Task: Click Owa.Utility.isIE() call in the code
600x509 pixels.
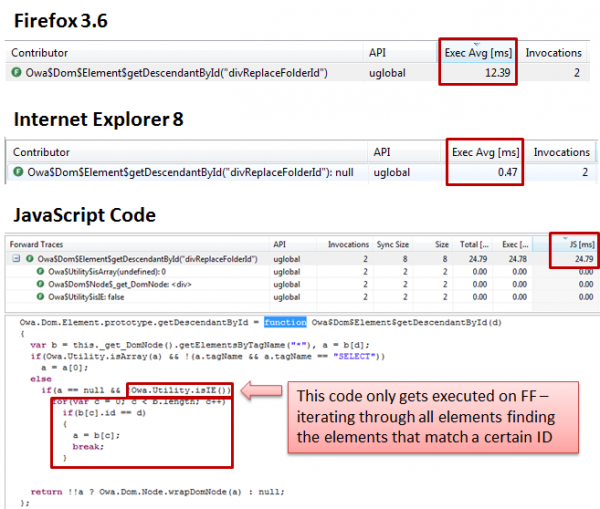Action: pyautogui.click(x=181, y=390)
